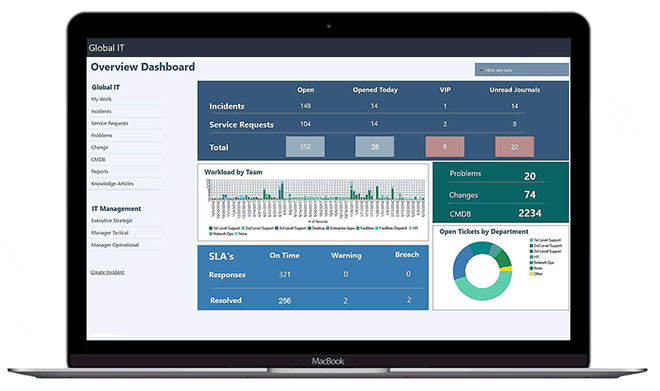Click the Resolved Breach count 2

409,300
